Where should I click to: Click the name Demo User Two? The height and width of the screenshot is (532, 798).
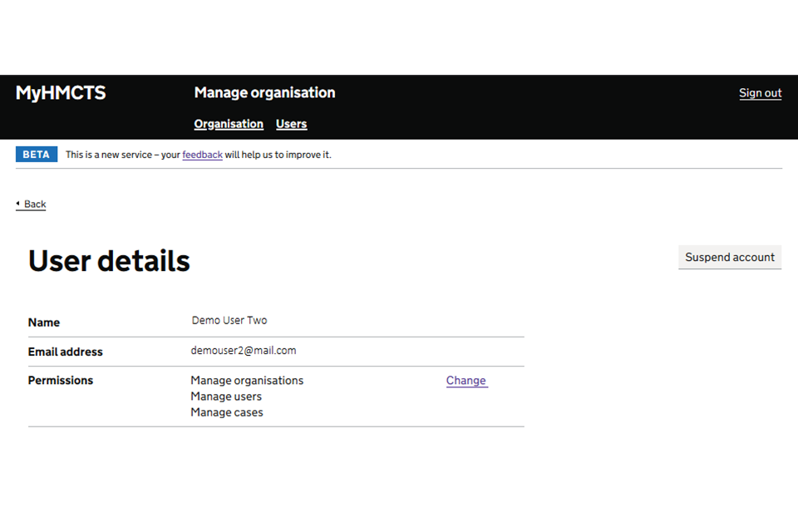229,319
